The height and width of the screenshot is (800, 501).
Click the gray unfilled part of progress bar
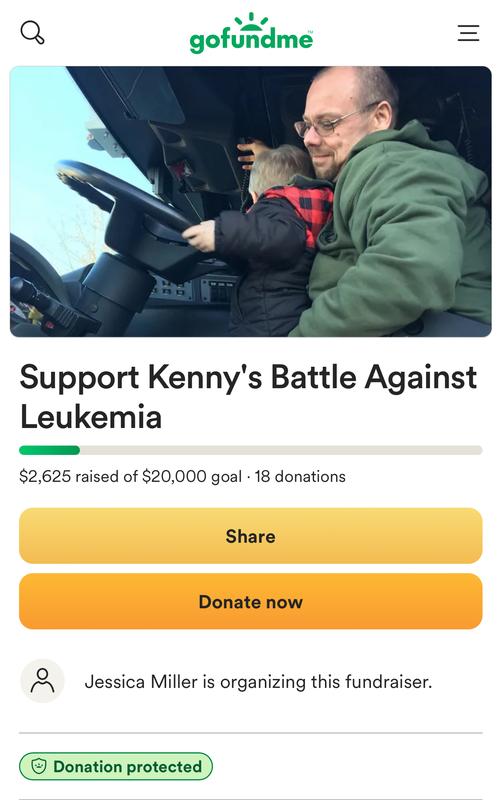click(281, 450)
